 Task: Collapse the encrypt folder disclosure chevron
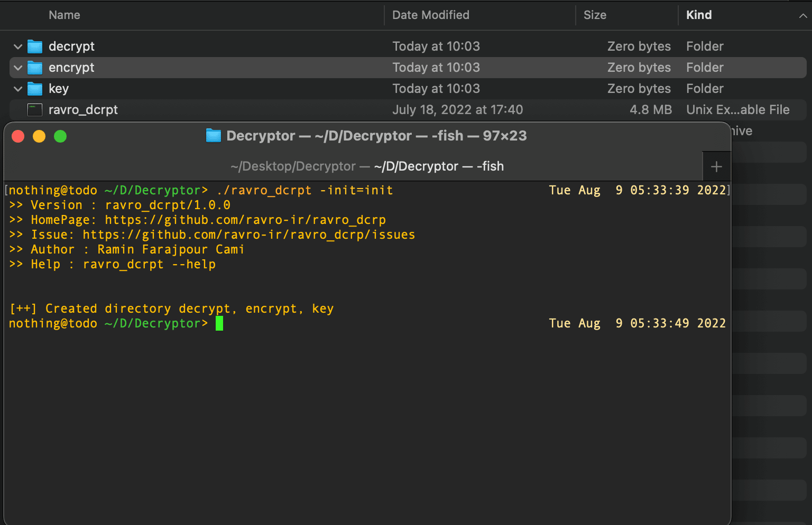point(18,68)
